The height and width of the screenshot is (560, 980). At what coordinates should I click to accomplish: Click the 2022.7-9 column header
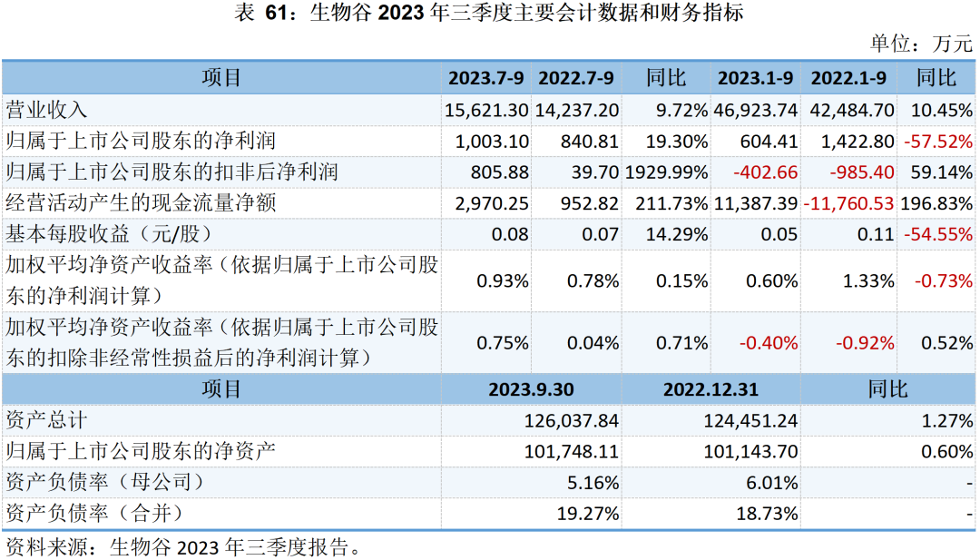click(x=576, y=78)
